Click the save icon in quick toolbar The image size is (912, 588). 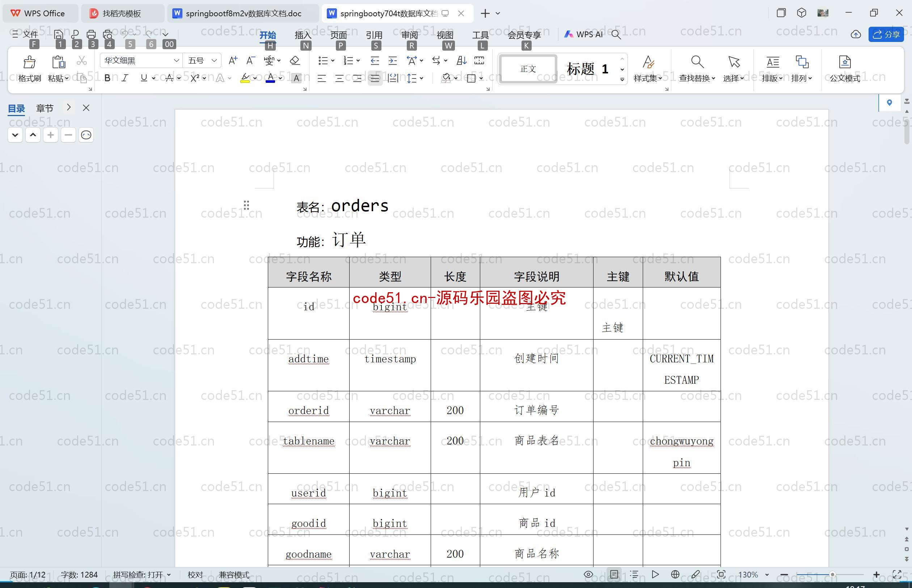pos(59,34)
